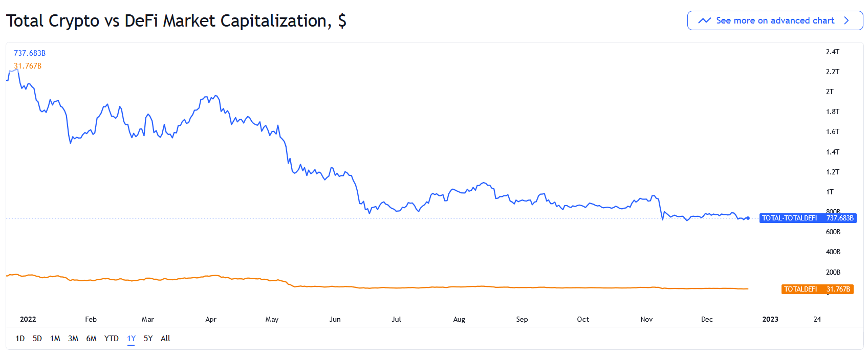The width and height of the screenshot is (868, 357).
Task: Click the right chevron on advanced chart button
Action: point(847,20)
